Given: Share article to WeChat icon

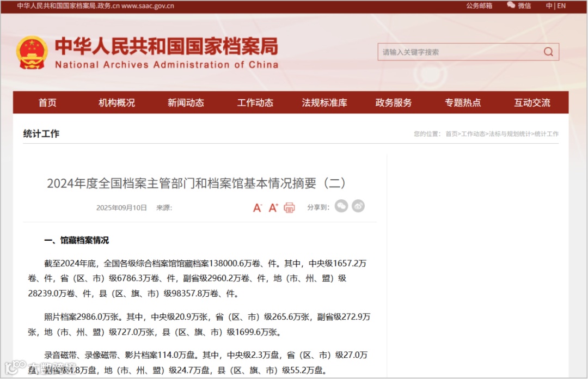Looking at the screenshot, I should [x=341, y=206].
